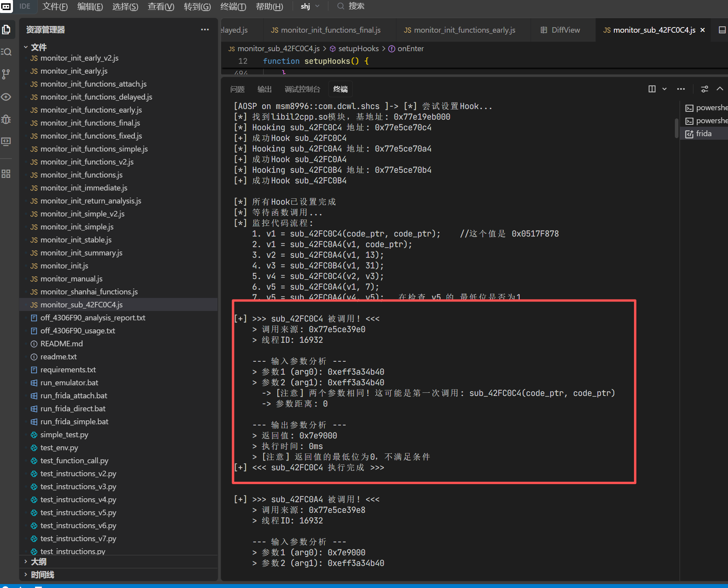This screenshot has height=588, width=728.
Task: Open the terminal panel more actions menu
Action: click(681, 89)
